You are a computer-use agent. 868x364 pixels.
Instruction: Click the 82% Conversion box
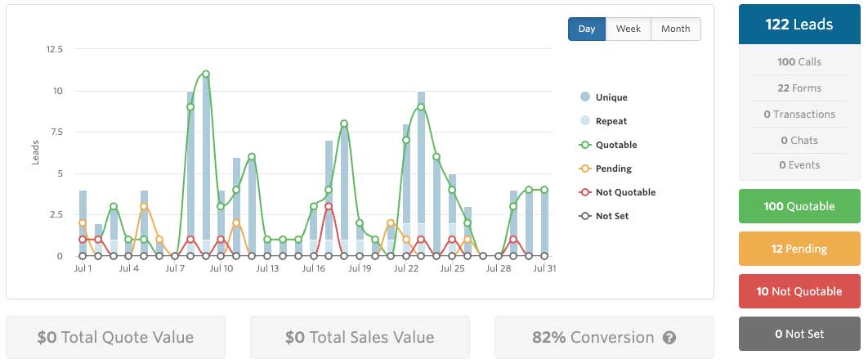pyautogui.click(x=604, y=337)
